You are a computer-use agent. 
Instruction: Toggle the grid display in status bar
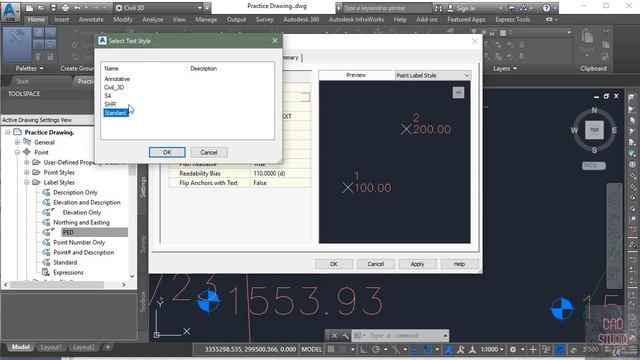331,349
